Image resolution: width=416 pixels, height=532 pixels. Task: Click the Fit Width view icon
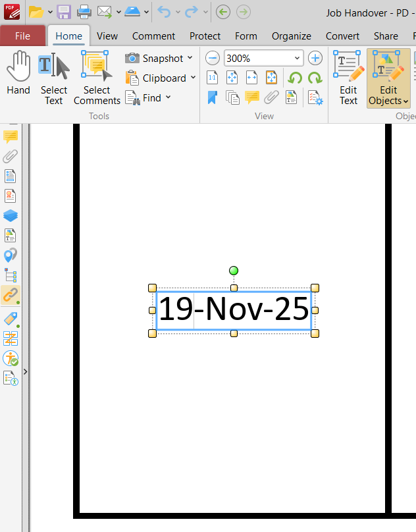click(x=251, y=78)
